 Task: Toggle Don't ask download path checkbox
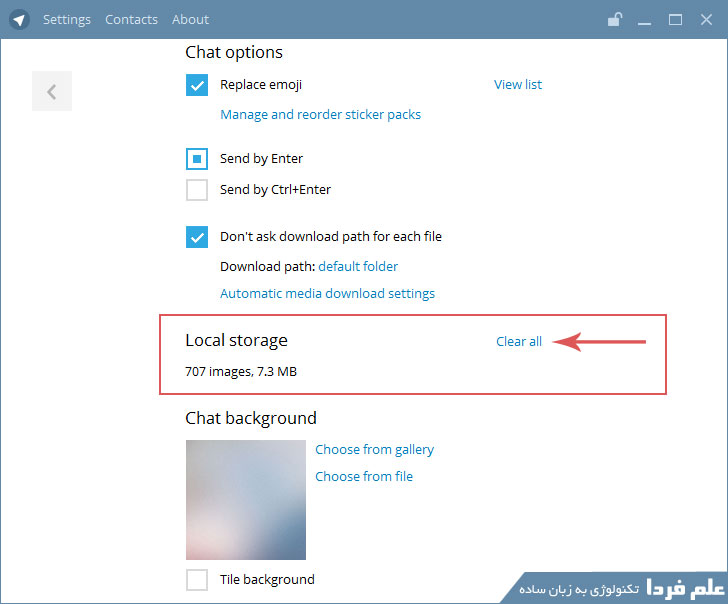pos(197,237)
